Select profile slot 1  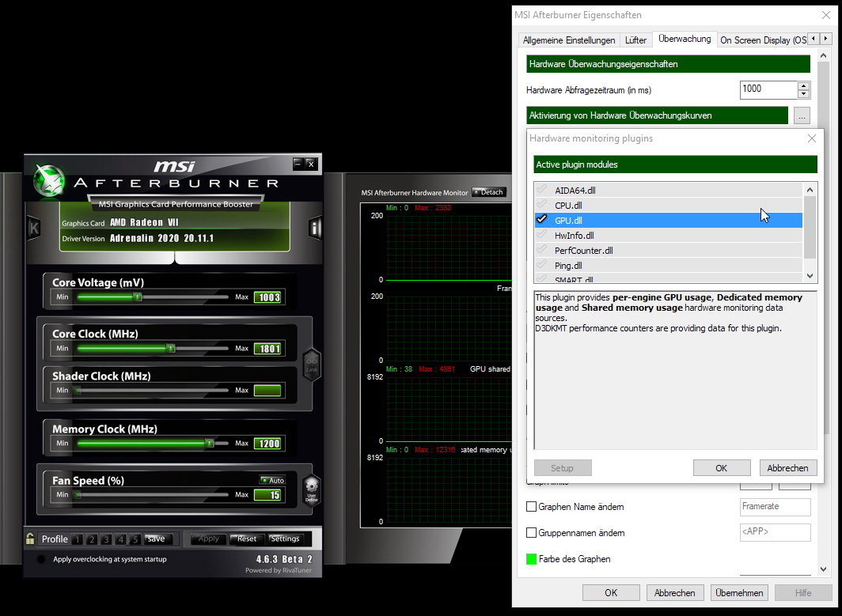(77, 539)
